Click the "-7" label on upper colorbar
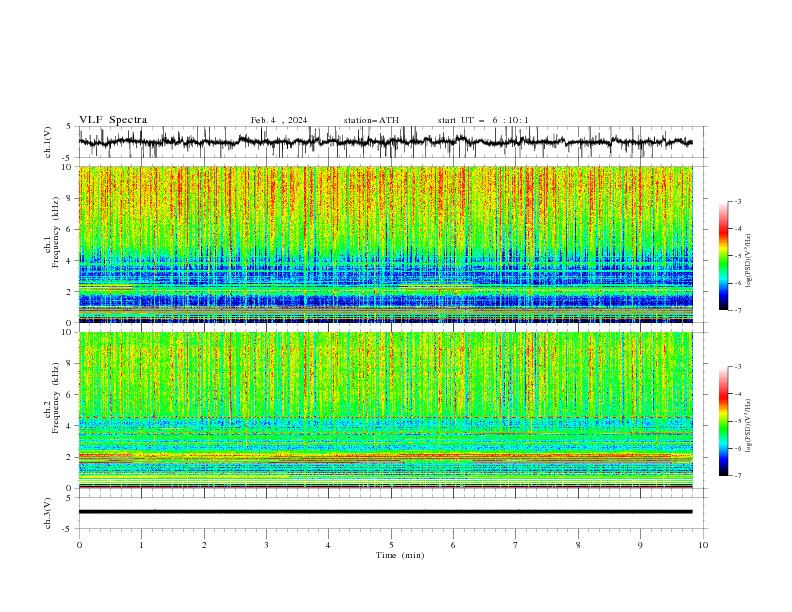The height and width of the screenshot is (612, 792). [x=738, y=310]
